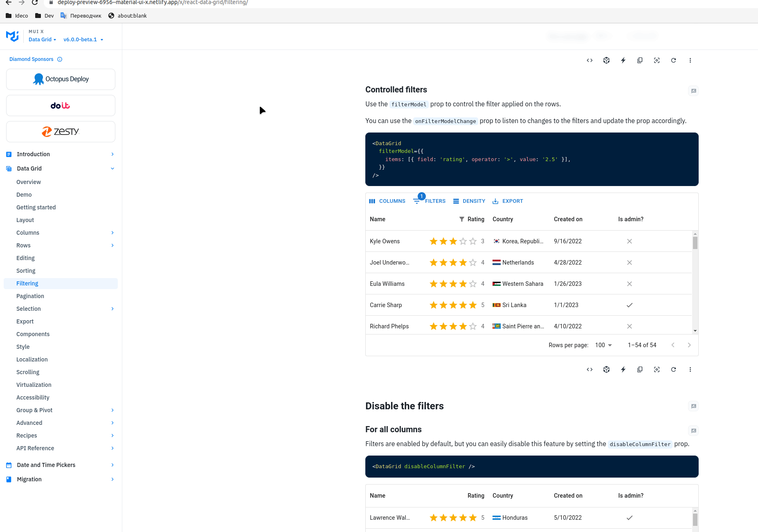Click the Created on column header
Viewport: 758px width, 532px height.
pos(568,219)
